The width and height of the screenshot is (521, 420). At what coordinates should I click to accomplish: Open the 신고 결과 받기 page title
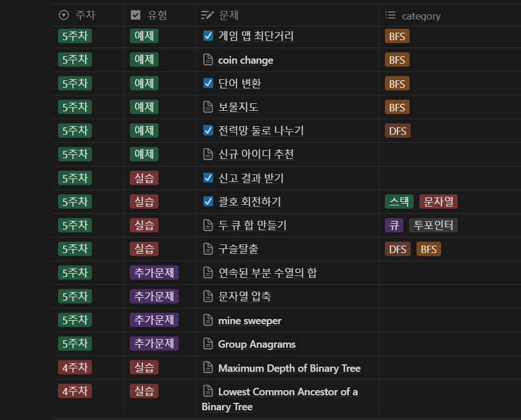[x=251, y=178]
